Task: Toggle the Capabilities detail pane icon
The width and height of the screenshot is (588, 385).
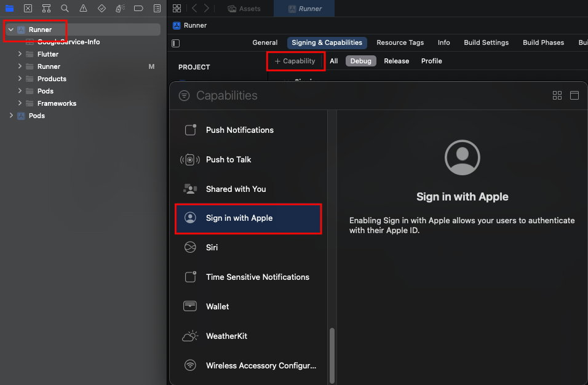Action: (574, 95)
